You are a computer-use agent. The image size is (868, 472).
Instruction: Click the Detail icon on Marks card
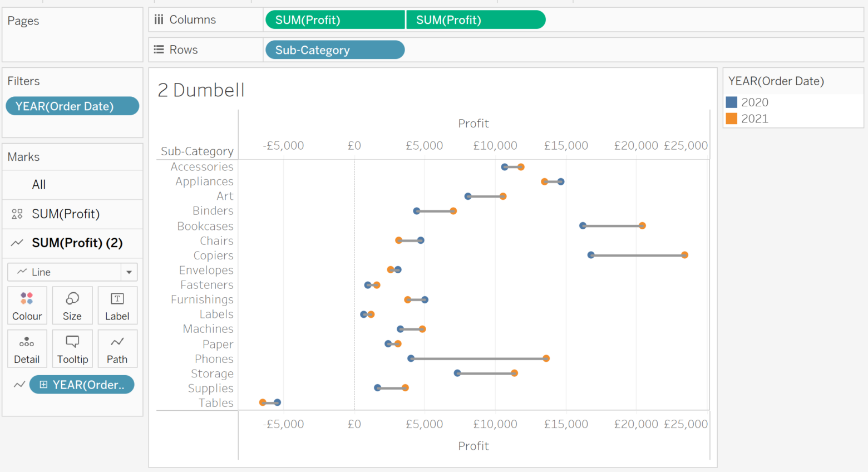click(27, 348)
